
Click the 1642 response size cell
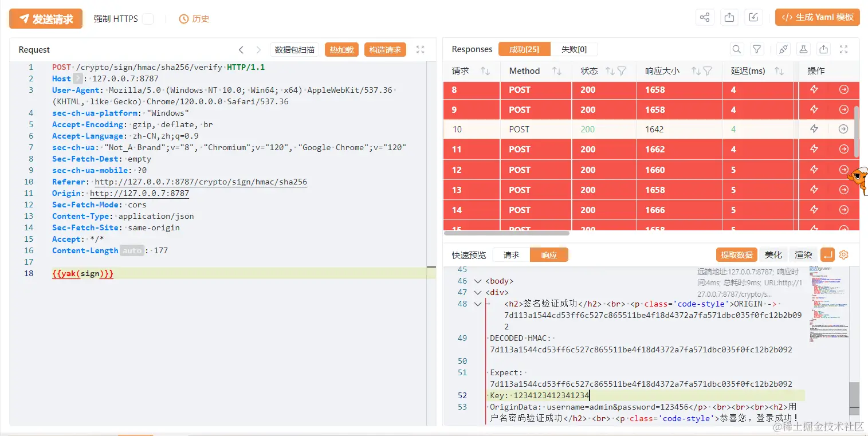point(654,129)
